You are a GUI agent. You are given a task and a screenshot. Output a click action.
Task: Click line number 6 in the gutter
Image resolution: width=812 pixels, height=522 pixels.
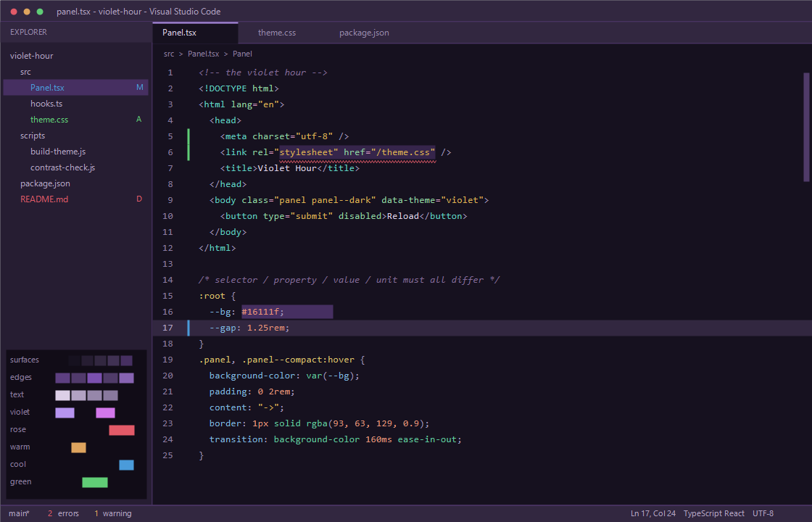click(x=170, y=152)
